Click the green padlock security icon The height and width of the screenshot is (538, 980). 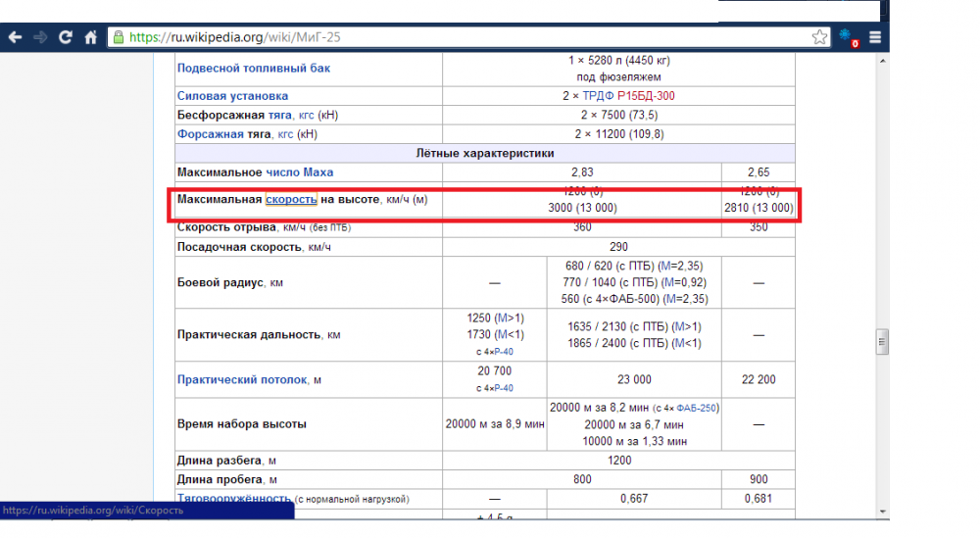click(119, 37)
